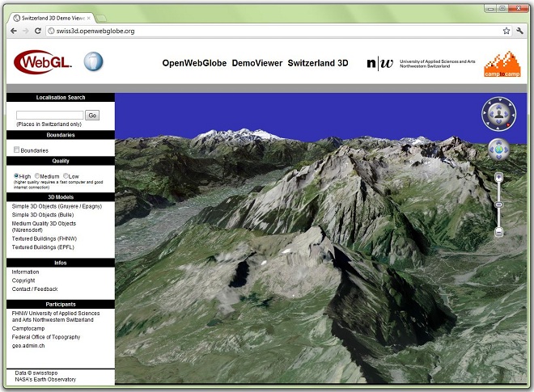Open Federal Office of Topography link

(x=46, y=337)
